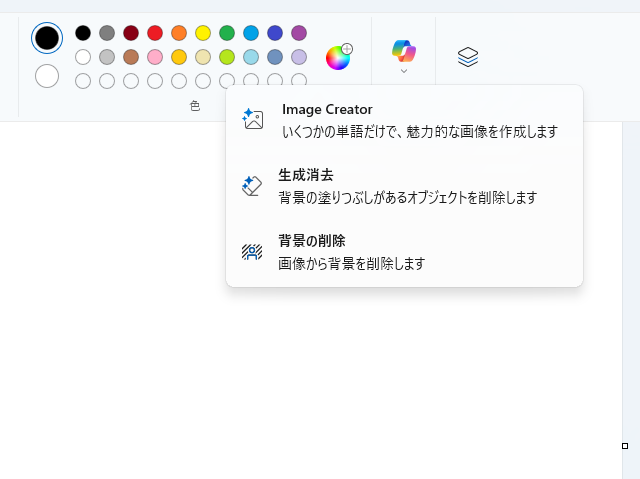This screenshot has width=640, height=479.
Task: Select the third empty custom color slot
Action: coord(131,81)
